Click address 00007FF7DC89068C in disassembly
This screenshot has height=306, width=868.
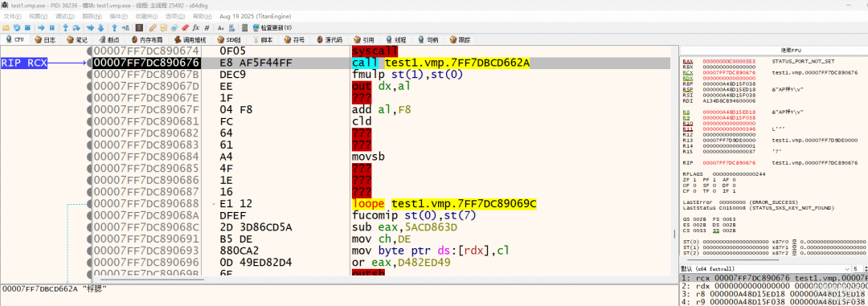point(147,227)
